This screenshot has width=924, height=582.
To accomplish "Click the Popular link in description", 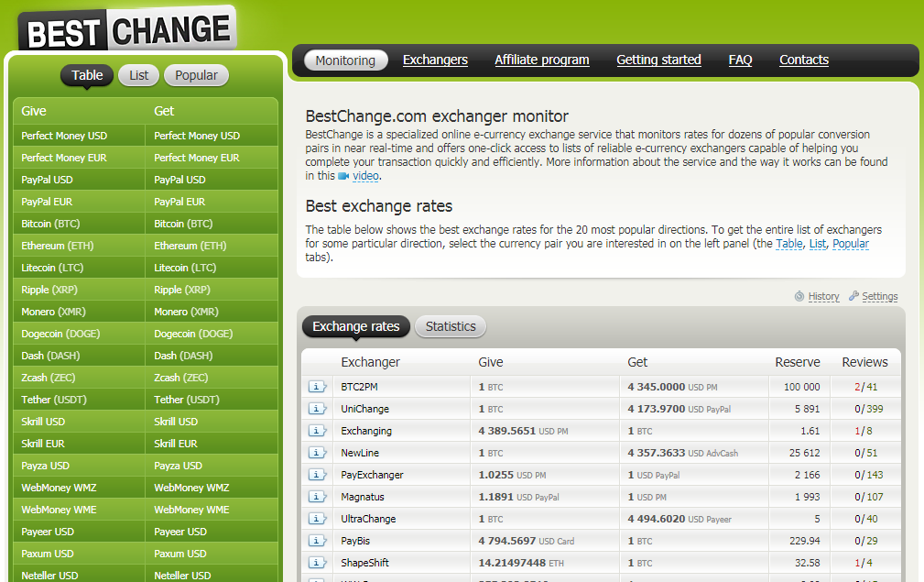I will click(x=851, y=244).
